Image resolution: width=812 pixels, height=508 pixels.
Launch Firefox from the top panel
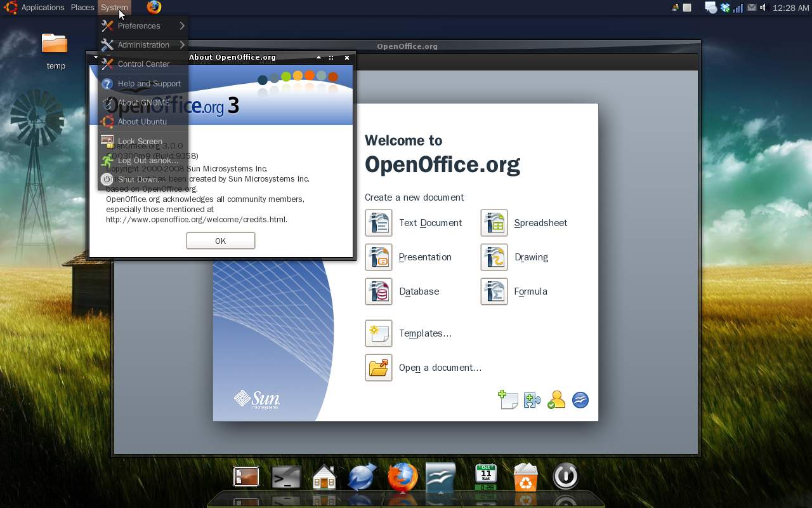click(154, 8)
